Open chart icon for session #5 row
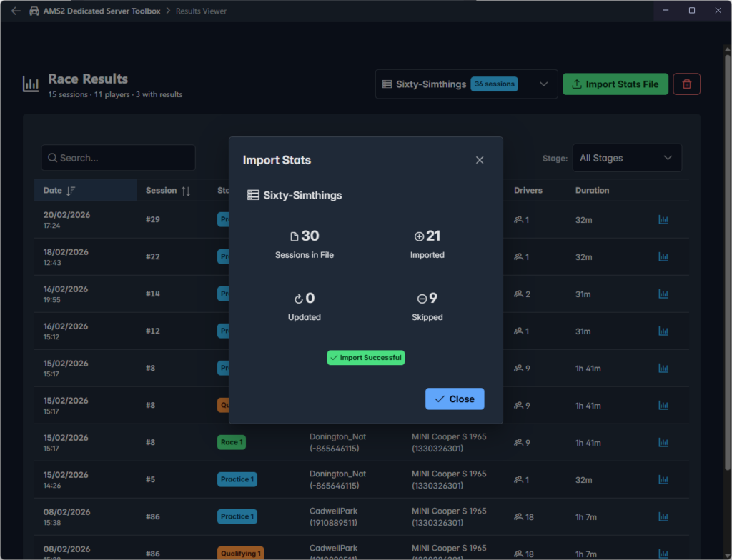Image resolution: width=732 pixels, height=560 pixels. (x=663, y=480)
